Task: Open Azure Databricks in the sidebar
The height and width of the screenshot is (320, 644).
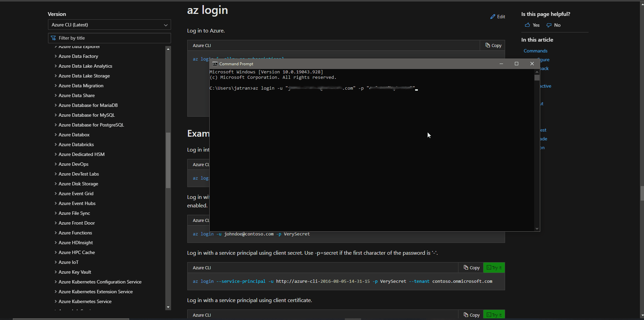Action: point(76,144)
